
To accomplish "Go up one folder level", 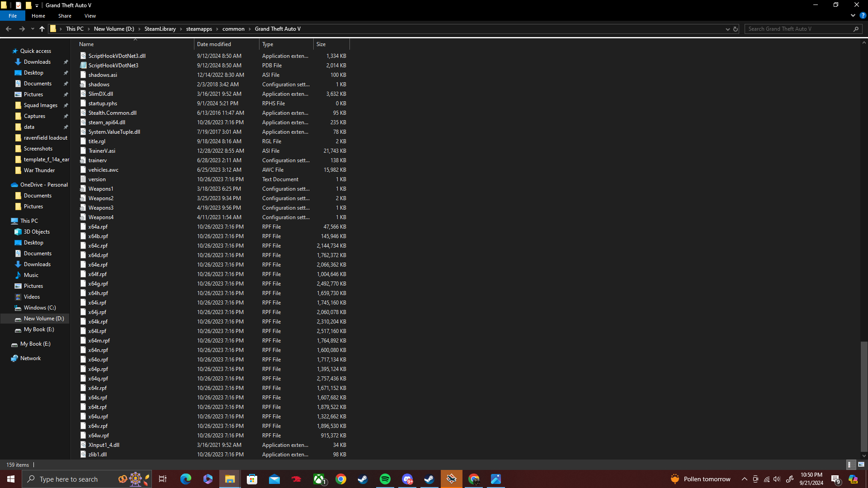I will click(x=42, y=29).
